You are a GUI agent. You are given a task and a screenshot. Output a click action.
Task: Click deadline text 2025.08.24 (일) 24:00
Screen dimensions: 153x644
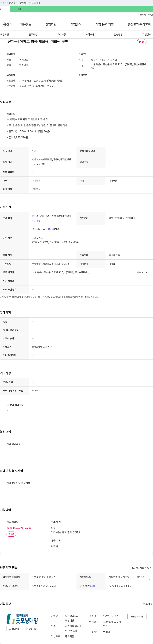pos(19,528)
